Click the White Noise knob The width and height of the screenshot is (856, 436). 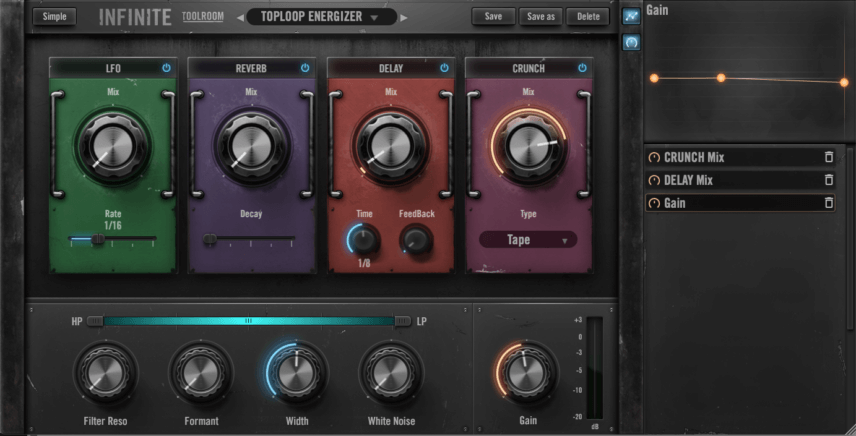[391, 374]
